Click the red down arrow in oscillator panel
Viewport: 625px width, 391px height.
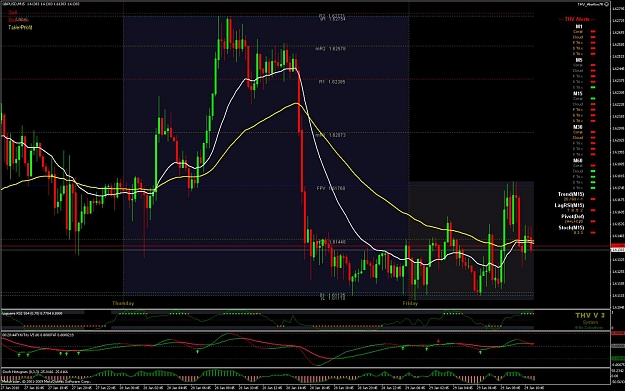[438, 341]
